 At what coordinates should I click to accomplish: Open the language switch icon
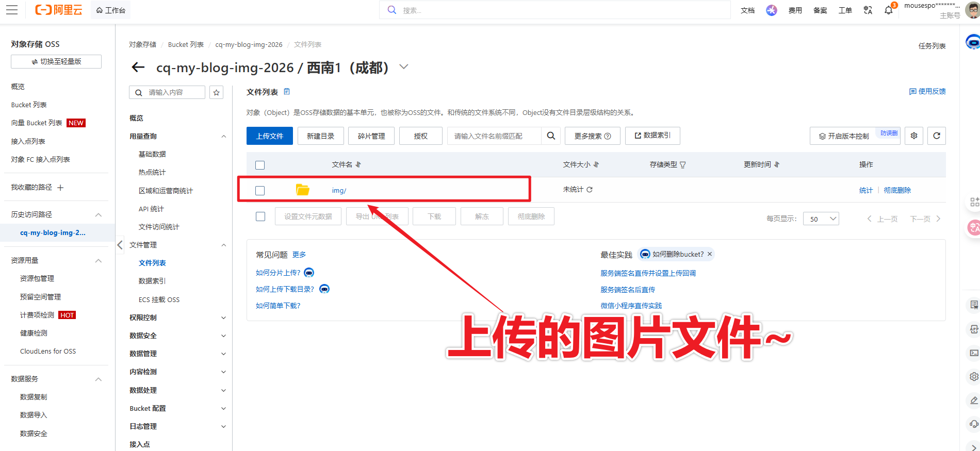point(868,10)
